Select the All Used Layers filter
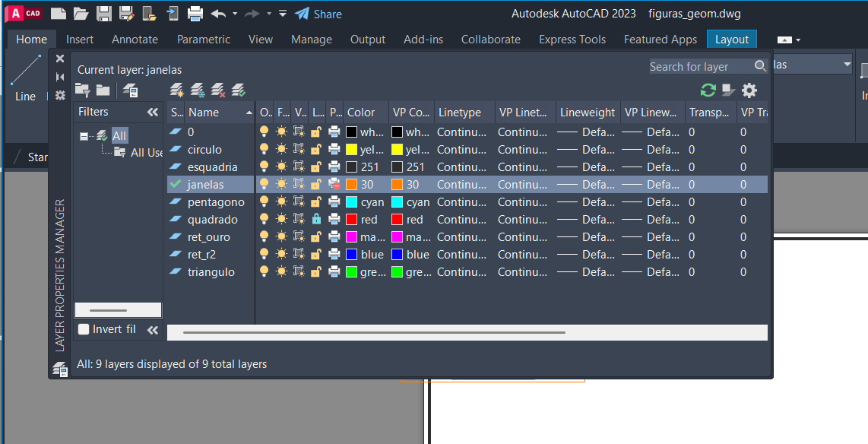The width and height of the screenshot is (868, 444). coord(146,153)
